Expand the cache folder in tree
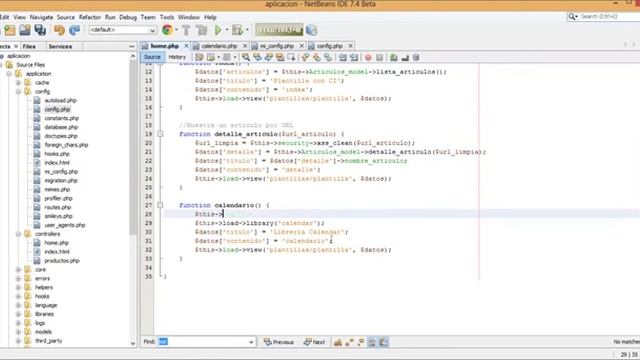Viewport: 640px width, 360px height. point(18,82)
